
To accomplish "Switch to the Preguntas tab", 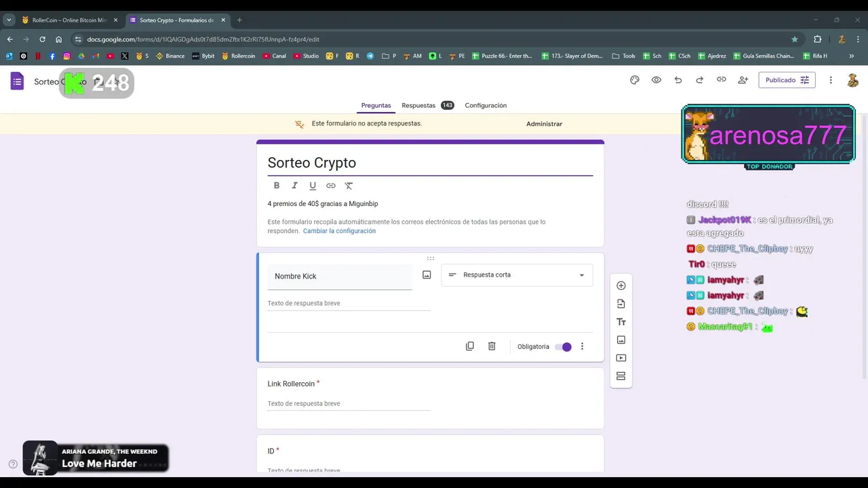I will tap(376, 106).
